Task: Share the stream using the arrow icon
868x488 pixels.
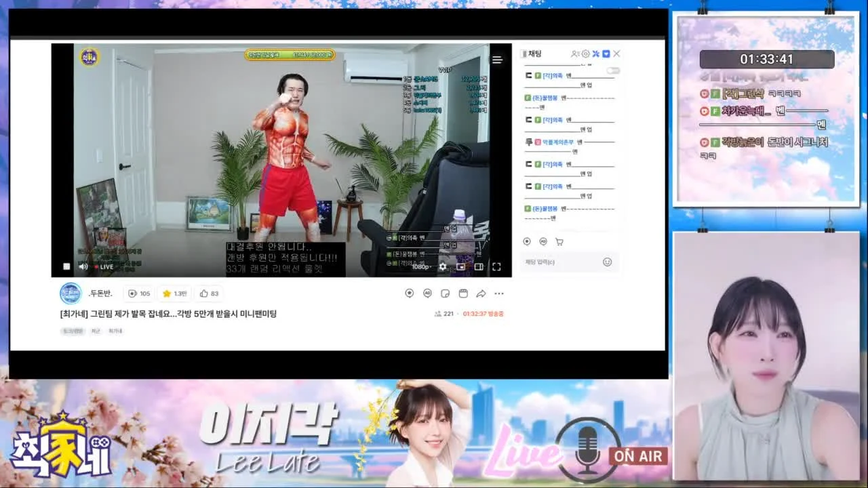Action: click(x=481, y=293)
